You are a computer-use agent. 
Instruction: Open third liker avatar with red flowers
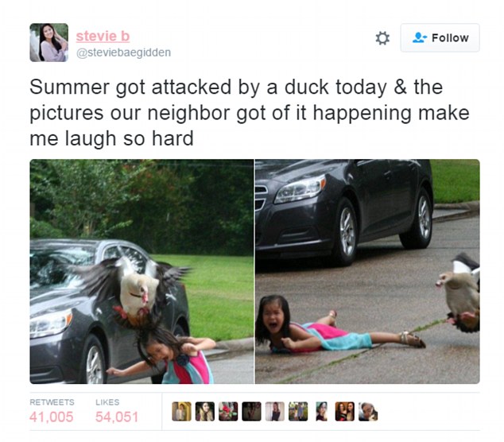228,412
